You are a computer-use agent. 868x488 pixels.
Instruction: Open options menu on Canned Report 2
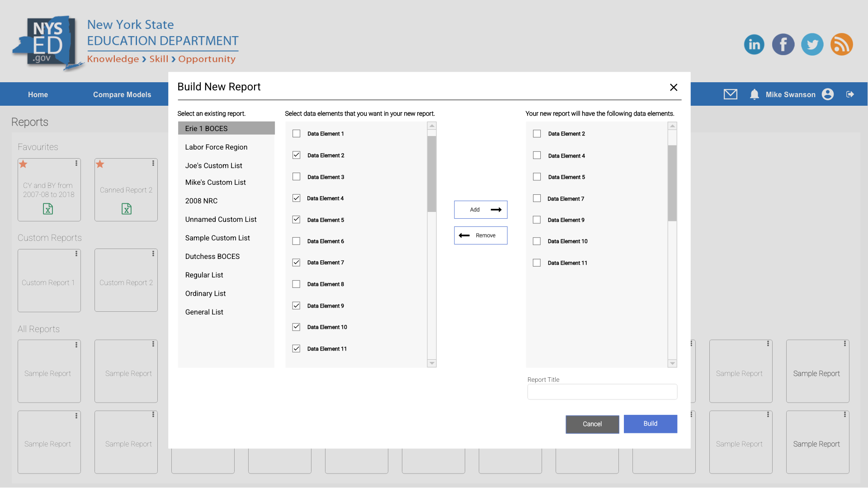tap(153, 163)
